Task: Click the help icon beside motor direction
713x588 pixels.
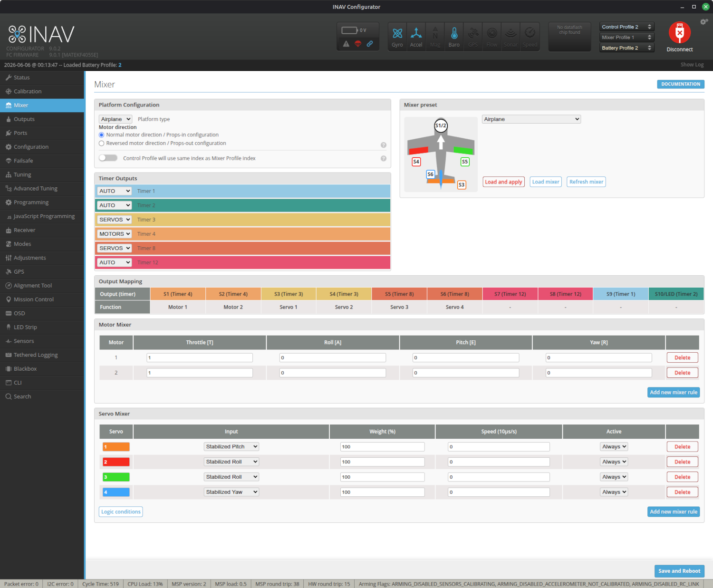Action: pyautogui.click(x=384, y=145)
